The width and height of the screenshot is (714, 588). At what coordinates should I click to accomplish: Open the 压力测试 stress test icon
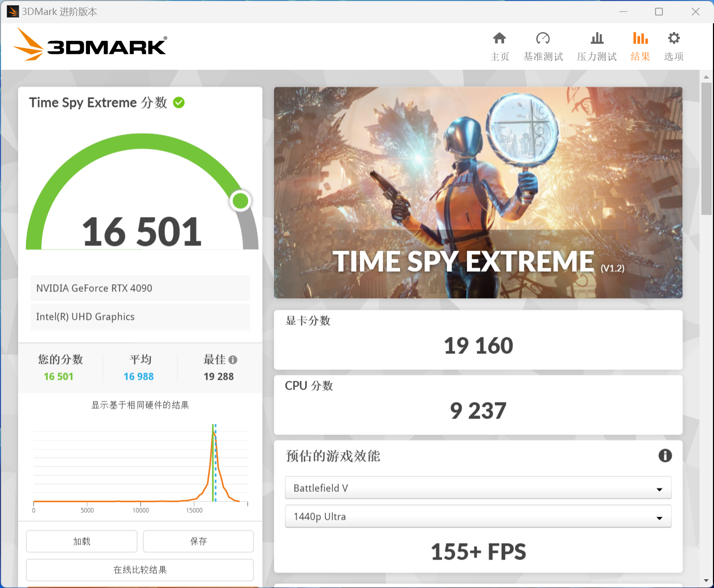pos(597,38)
